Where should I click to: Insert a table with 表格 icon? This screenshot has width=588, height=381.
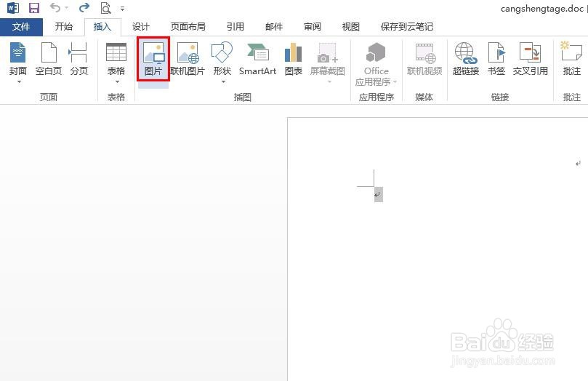[116, 58]
